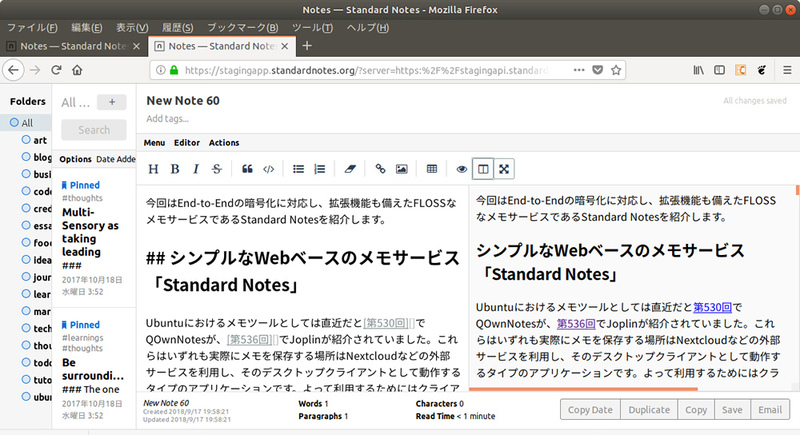This screenshot has height=435, width=800.
Task: Open Editor dropdown menu
Action: (x=187, y=143)
